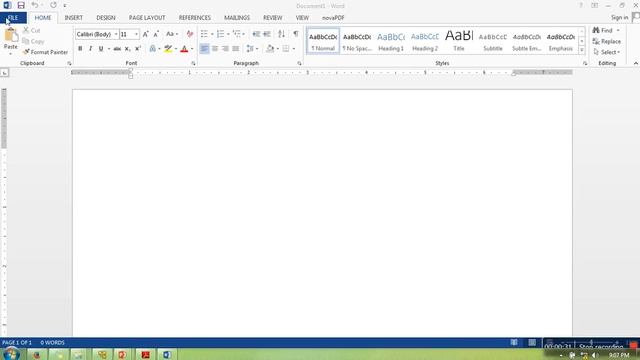Open the numbering list dropdown
Image resolution: width=640 pixels, height=360 pixels.
tap(228, 34)
